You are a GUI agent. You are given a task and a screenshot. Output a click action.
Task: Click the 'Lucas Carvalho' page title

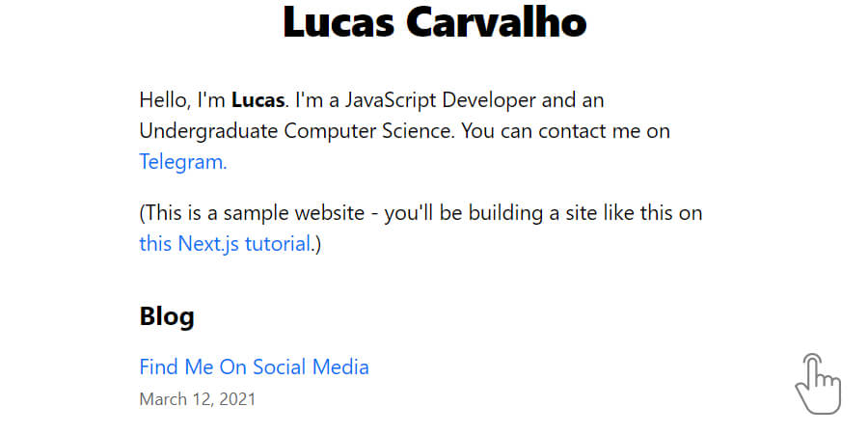coord(434,23)
